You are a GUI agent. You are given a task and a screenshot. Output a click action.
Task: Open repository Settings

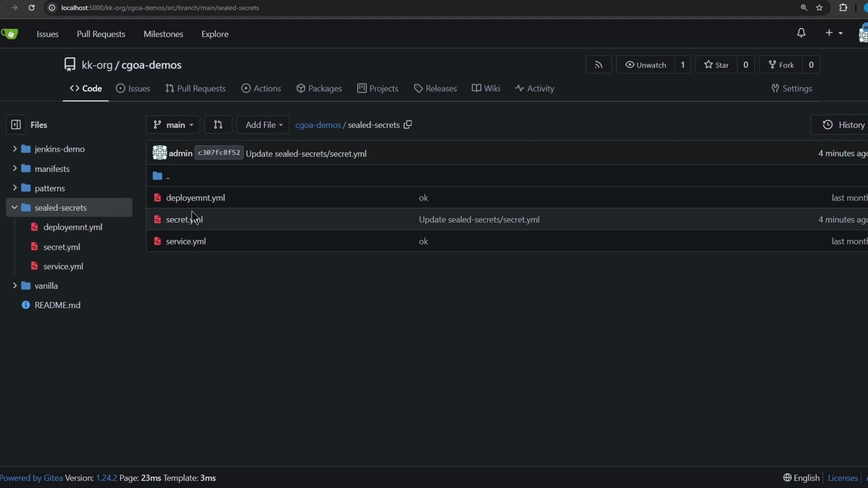(792, 89)
